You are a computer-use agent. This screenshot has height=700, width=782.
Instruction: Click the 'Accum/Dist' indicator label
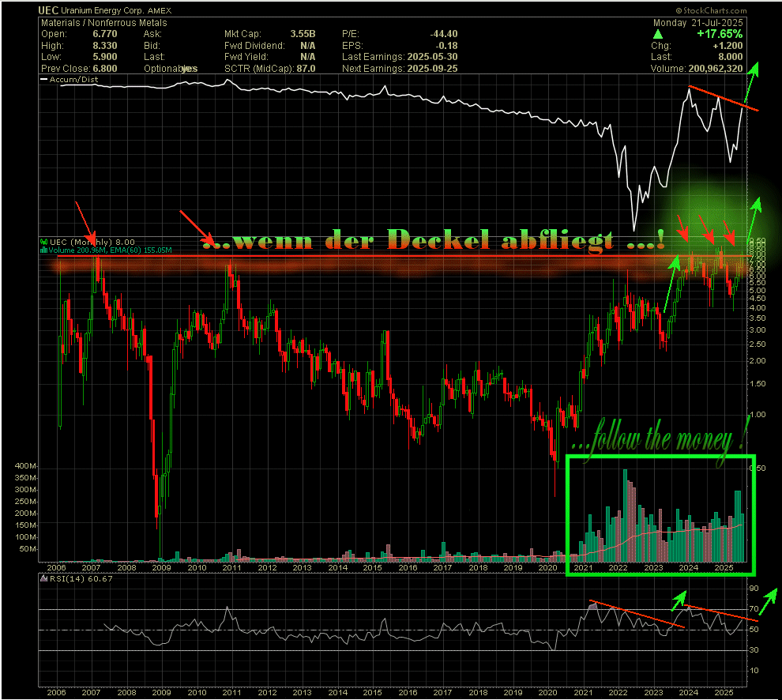coord(73,80)
